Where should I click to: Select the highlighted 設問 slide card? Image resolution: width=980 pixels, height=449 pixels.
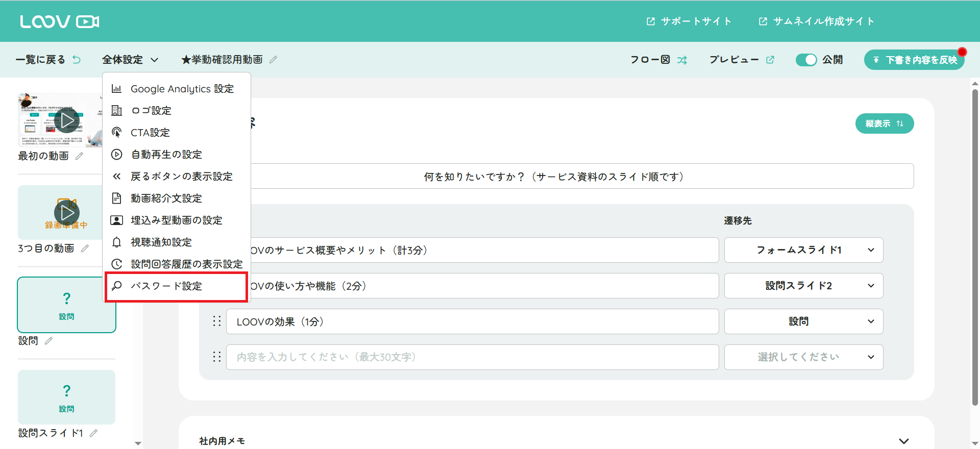coord(66,305)
